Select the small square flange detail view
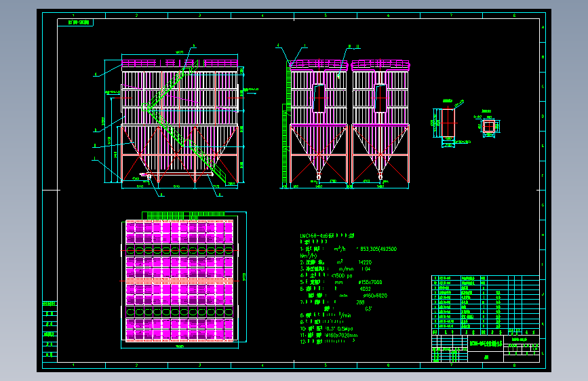This screenshot has width=588, height=381. pyautogui.click(x=488, y=127)
